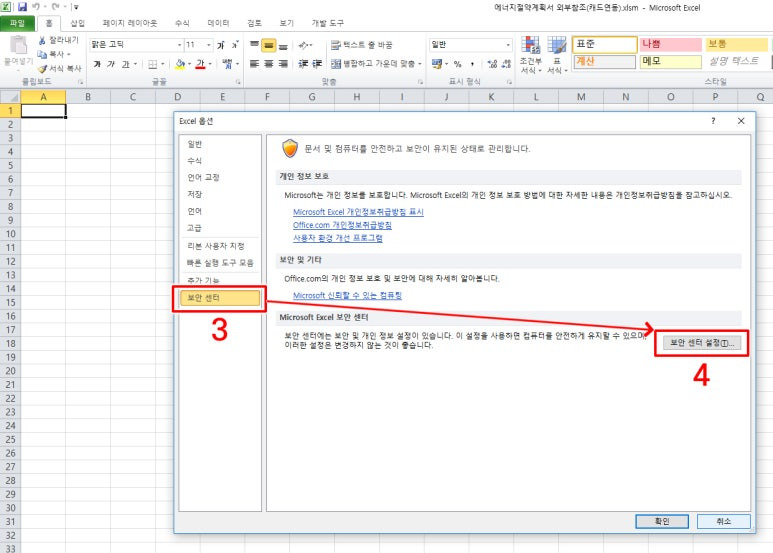Viewport: 773px width, 553px height.
Task: Select top vertical align icon
Action: (x=254, y=45)
